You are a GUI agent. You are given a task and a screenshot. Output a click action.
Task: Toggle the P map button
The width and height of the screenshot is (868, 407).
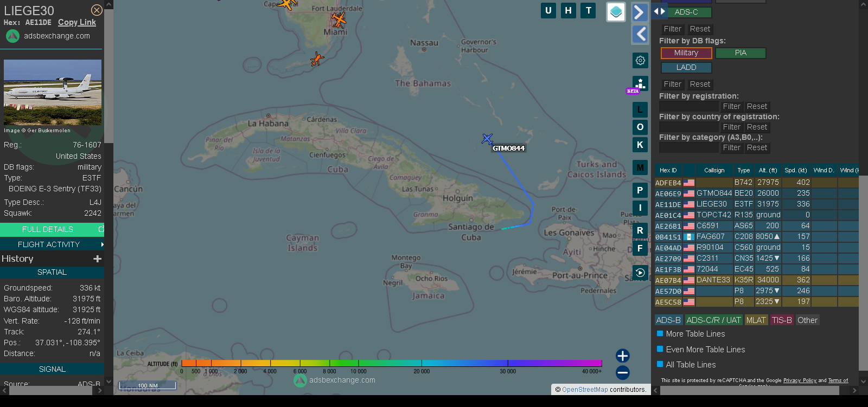pyautogui.click(x=640, y=190)
